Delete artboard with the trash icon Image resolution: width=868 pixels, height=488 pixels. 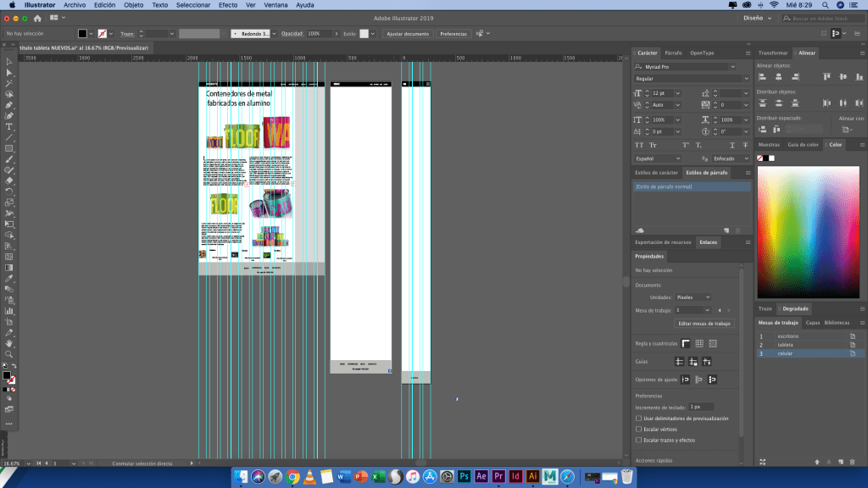point(852,462)
